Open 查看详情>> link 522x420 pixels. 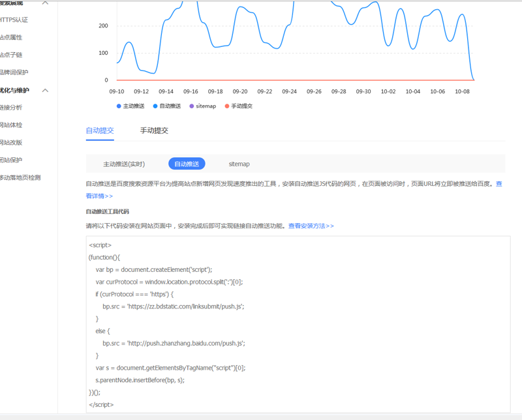(x=99, y=196)
